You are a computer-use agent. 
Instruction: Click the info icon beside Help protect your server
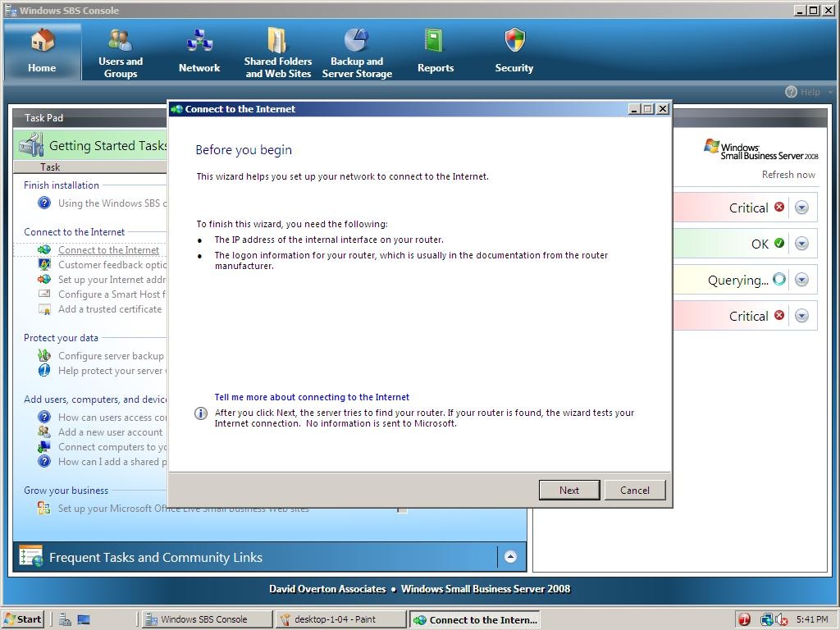click(x=44, y=370)
